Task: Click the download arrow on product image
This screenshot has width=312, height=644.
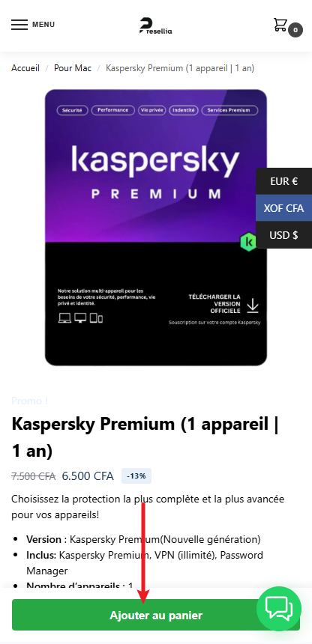Action: pos(252,306)
